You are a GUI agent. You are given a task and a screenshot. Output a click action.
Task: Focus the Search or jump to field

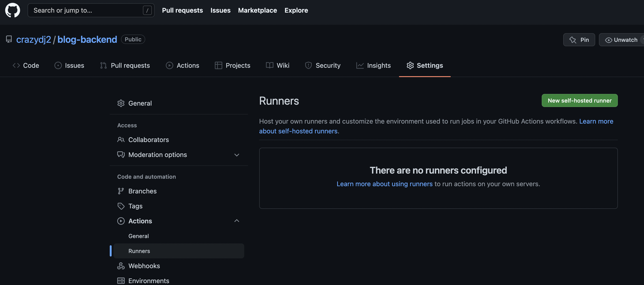pos(91,10)
